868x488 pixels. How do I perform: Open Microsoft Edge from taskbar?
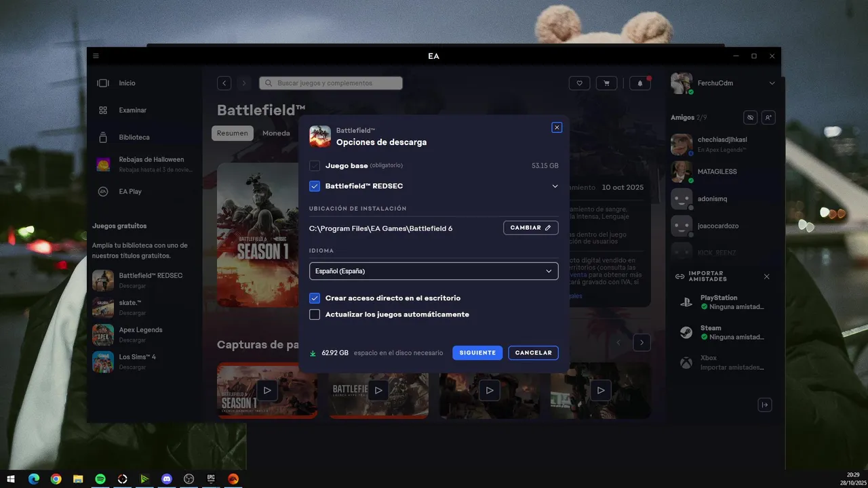pyautogui.click(x=33, y=479)
